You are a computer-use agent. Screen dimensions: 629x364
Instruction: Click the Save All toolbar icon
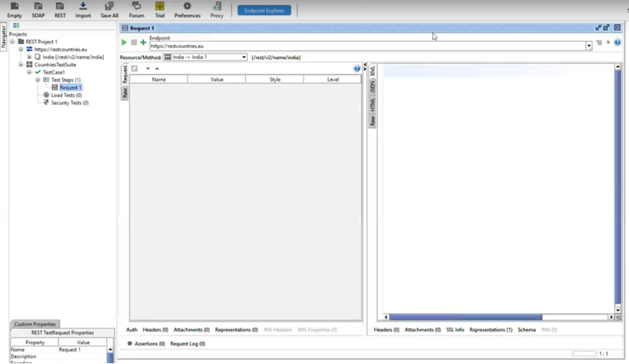tap(110, 10)
